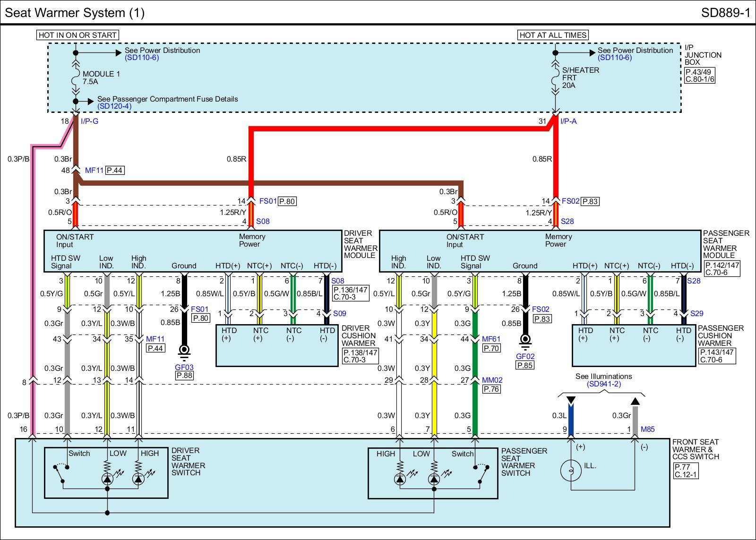The width and height of the screenshot is (756, 540).
Task: Click the P.136/147 C.70-3 reference box
Action: [x=350, y=293]
